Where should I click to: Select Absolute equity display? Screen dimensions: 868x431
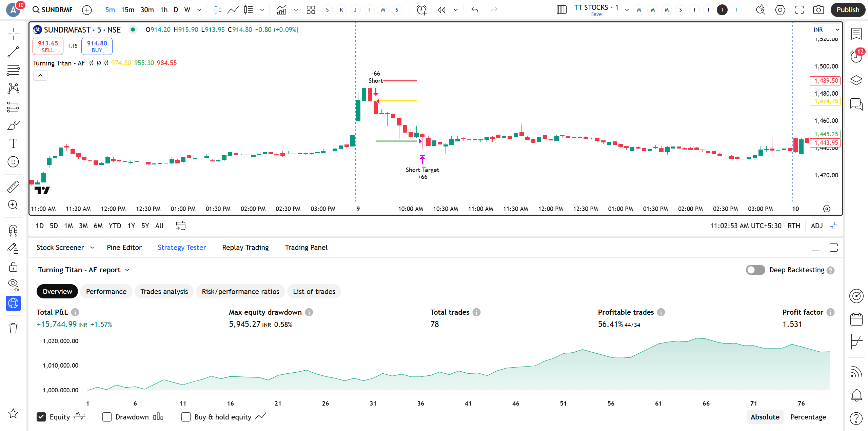[765, 417]
